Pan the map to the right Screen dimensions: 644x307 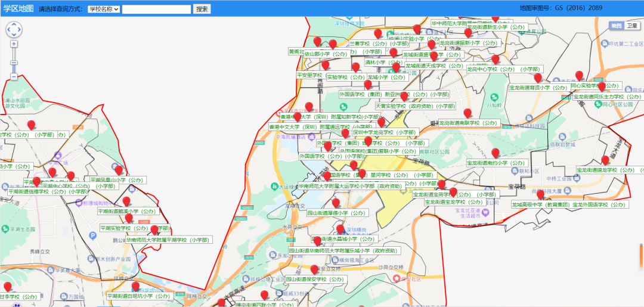[19, 30]
